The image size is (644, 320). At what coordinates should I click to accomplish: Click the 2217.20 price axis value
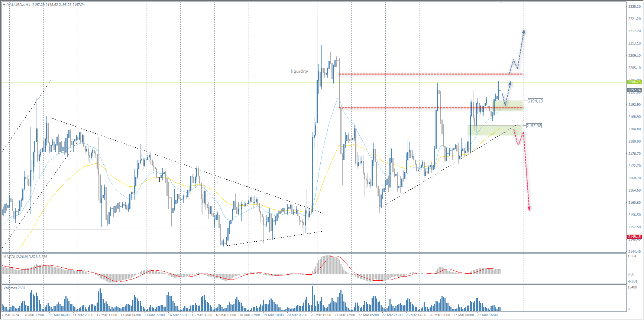(634, 31)
